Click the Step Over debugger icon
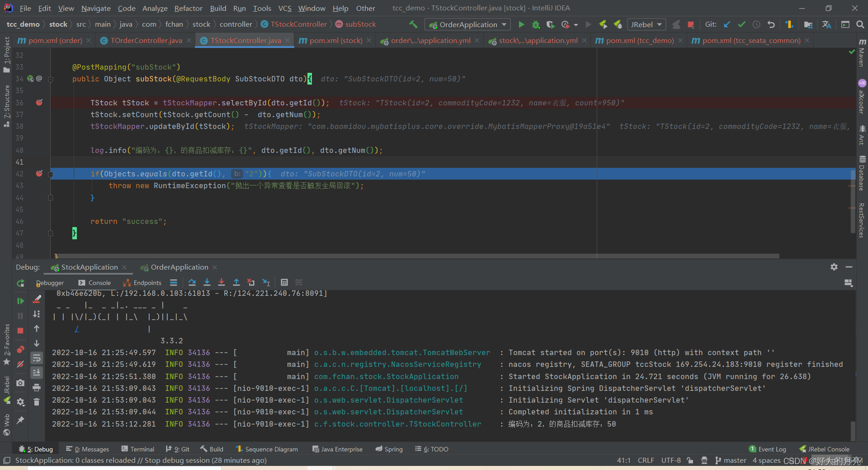Screen dimensions: 868x470 (192, 282)
